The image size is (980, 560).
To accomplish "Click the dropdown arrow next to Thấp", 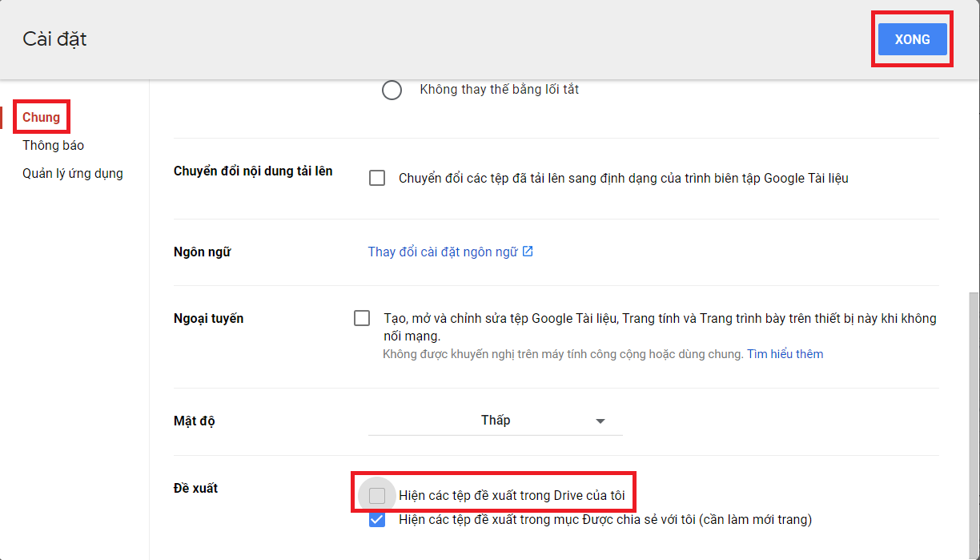I will (x=599, y=420).
